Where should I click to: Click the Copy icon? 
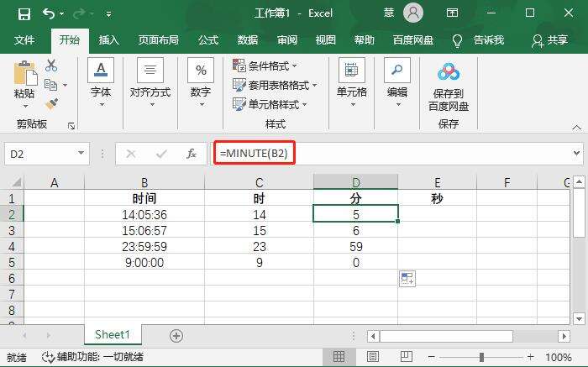click(x=50, y=85)
